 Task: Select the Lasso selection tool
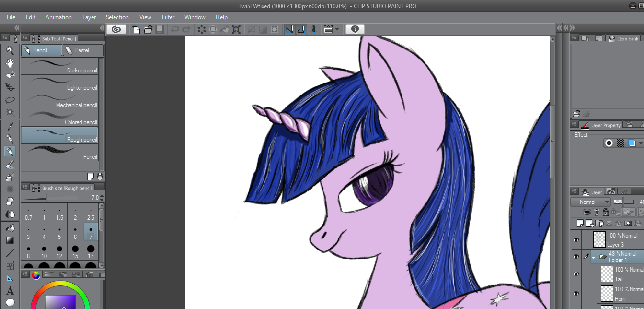pyautogui.click(x=10, y=100)
